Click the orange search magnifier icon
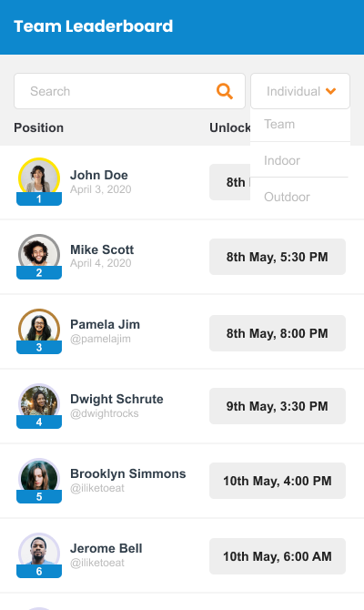This screenshot has width=364, height=610. (x=225, y=91)
